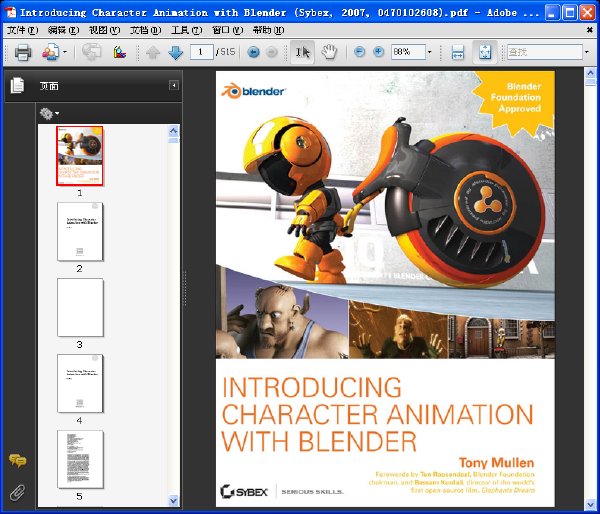
Task: Click the Adobe PDF title bar icon
Action: (10, 12)
